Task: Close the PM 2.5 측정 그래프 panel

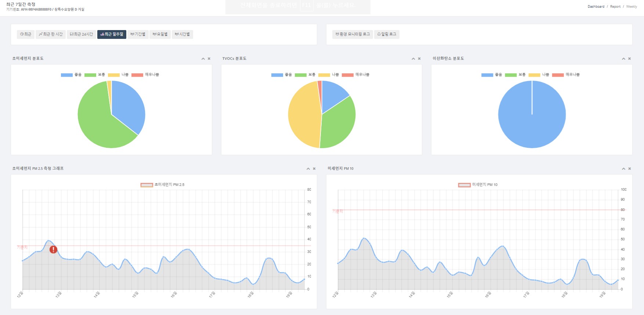Action: click(x=314, y=169)
